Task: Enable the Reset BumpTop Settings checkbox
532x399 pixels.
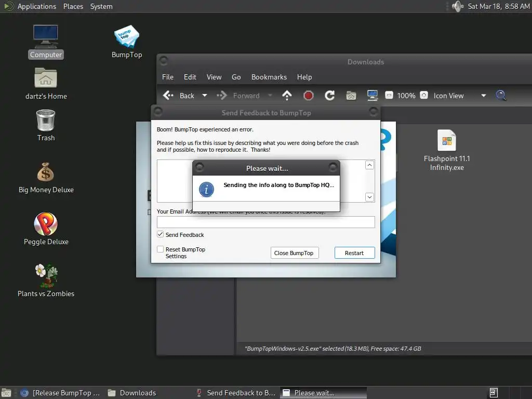Action: [x=161, y=249]
